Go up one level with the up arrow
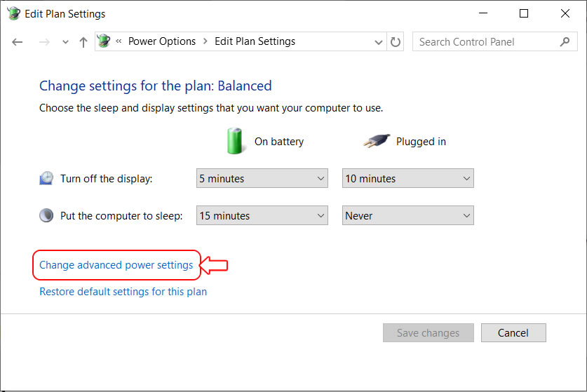This screenshot has width=587, height=392. click(83, 42)
